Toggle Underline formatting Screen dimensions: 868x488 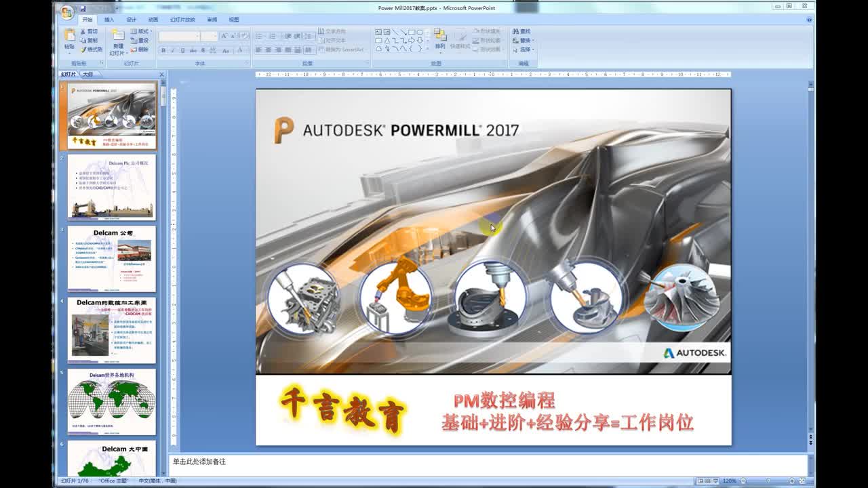tap(183, 50)
